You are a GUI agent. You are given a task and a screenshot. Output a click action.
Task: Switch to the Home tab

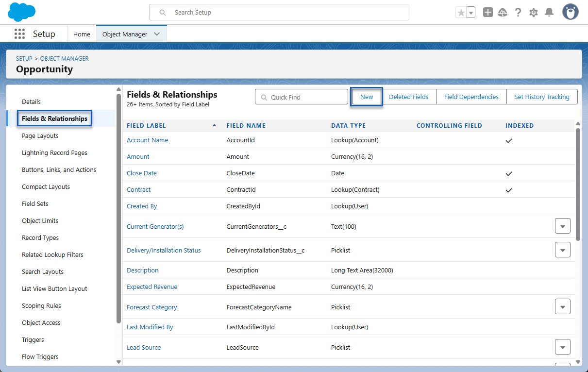pyautogui.click(x=82, y=34)
